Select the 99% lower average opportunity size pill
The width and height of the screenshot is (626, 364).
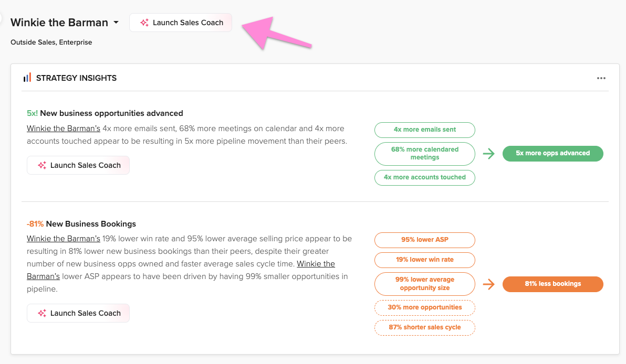425,284
